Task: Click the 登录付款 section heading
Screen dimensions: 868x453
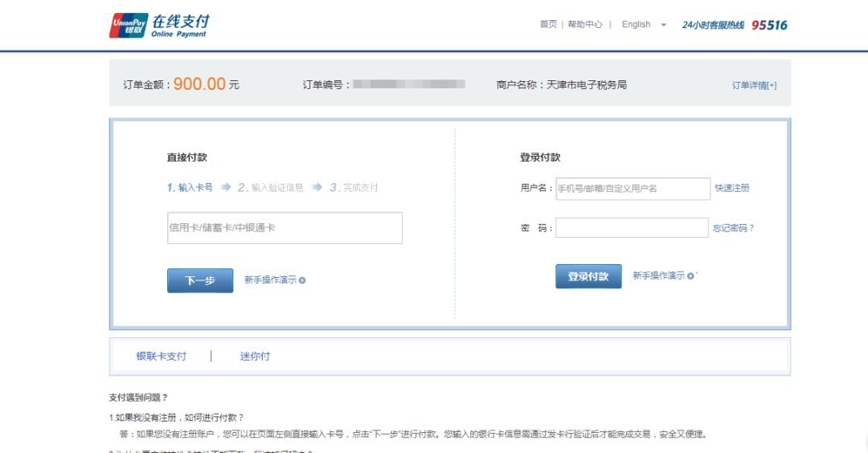Action: tap(540, 157)
